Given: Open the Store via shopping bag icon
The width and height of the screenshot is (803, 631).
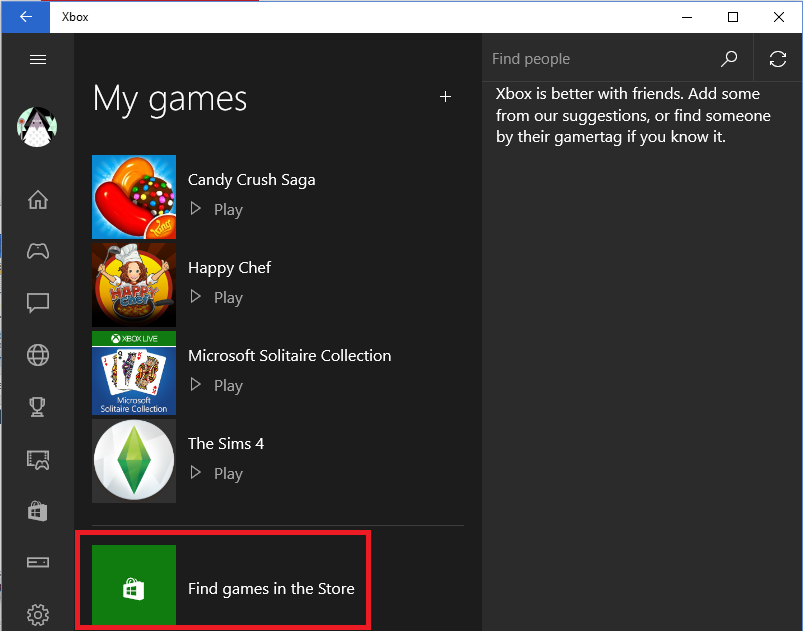Looking at the screenshot, I should point(37,511).
